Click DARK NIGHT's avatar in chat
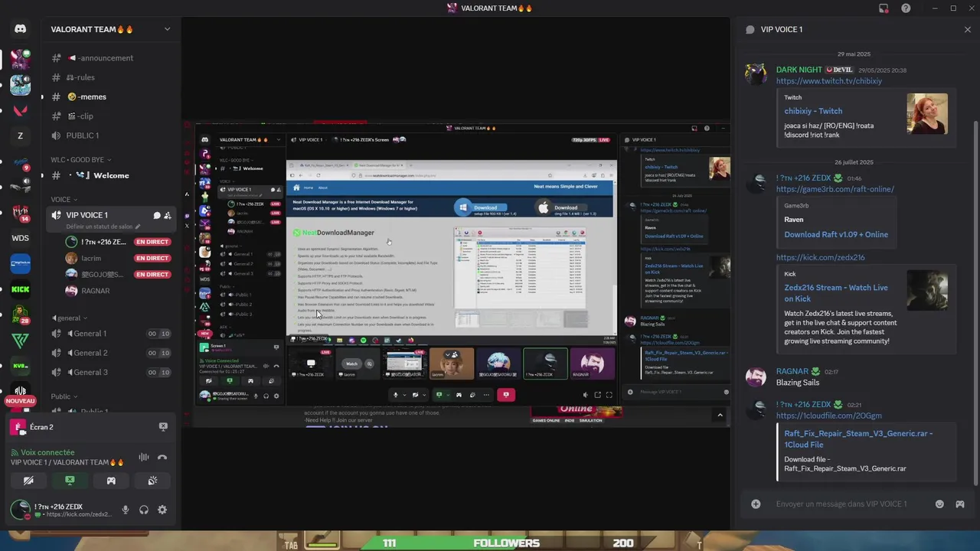 coord(756,74)
